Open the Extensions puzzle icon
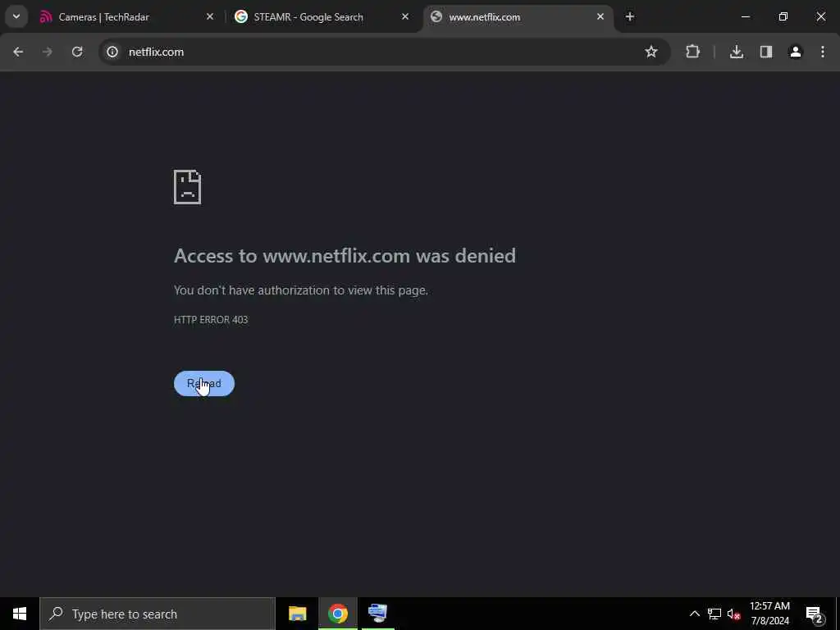Viewport: 840px width, 630px height. click(x=692, y=52)
